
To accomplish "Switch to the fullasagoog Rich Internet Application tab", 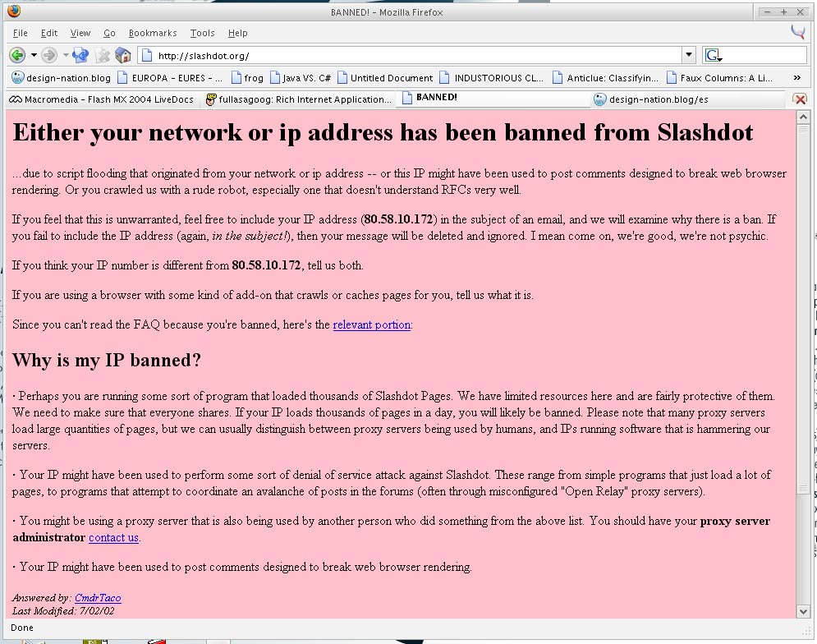I will (x=299, y=99).
